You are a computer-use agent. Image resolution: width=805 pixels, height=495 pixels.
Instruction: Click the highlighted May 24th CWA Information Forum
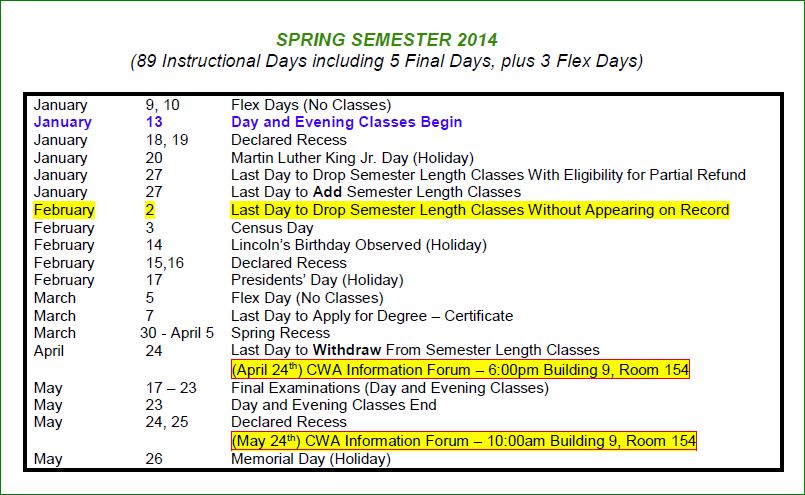[x=463, y=440]
